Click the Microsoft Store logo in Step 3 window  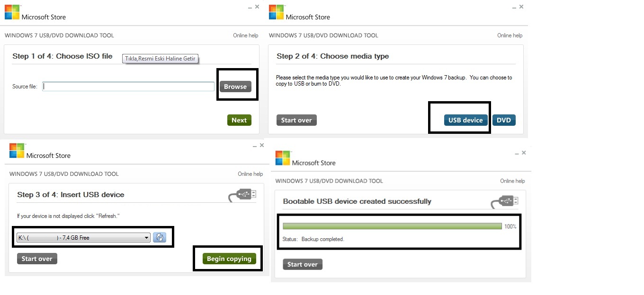coord(17,151)
